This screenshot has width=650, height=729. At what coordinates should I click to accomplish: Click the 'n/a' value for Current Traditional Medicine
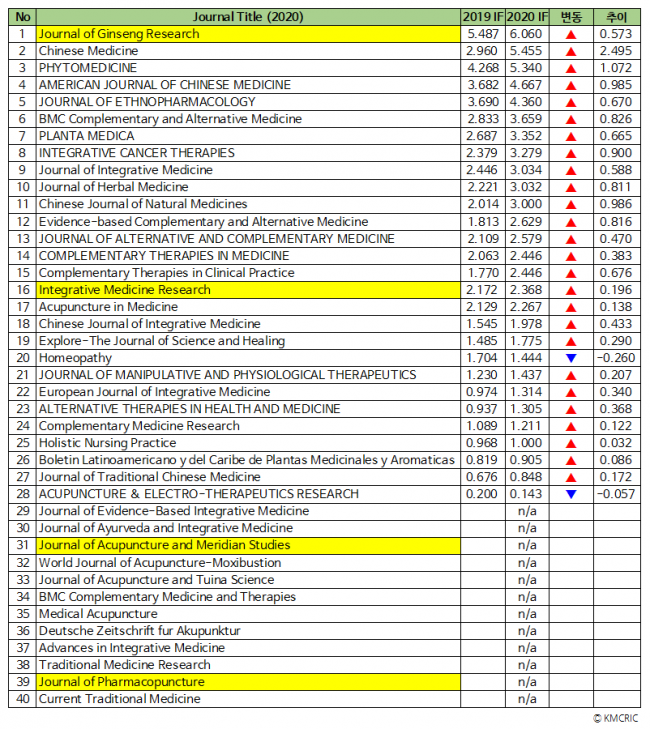527,699
